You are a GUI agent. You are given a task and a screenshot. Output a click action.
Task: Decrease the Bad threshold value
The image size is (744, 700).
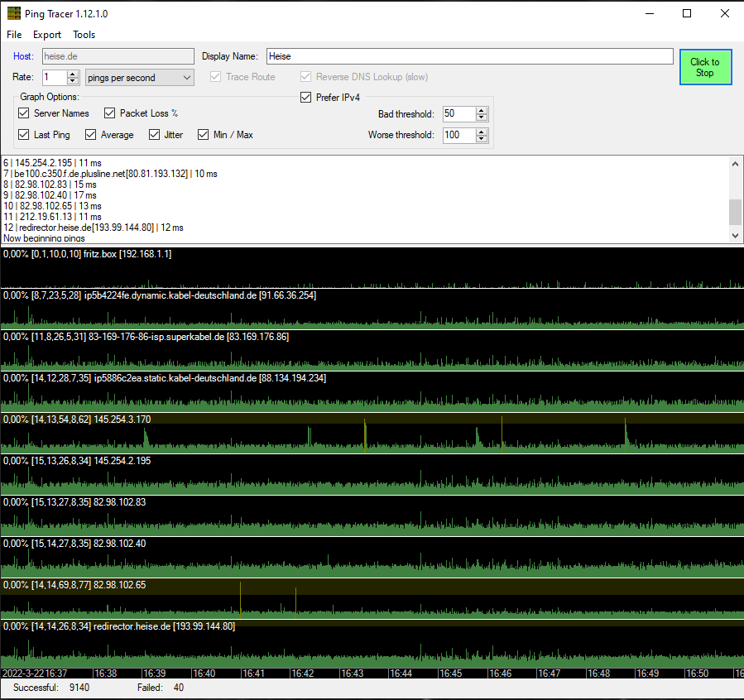[482, 117]
